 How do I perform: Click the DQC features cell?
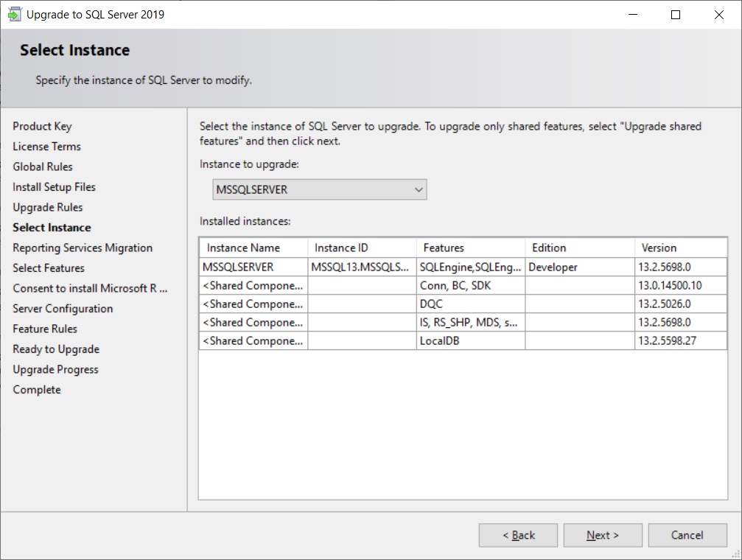coord(471,304)
